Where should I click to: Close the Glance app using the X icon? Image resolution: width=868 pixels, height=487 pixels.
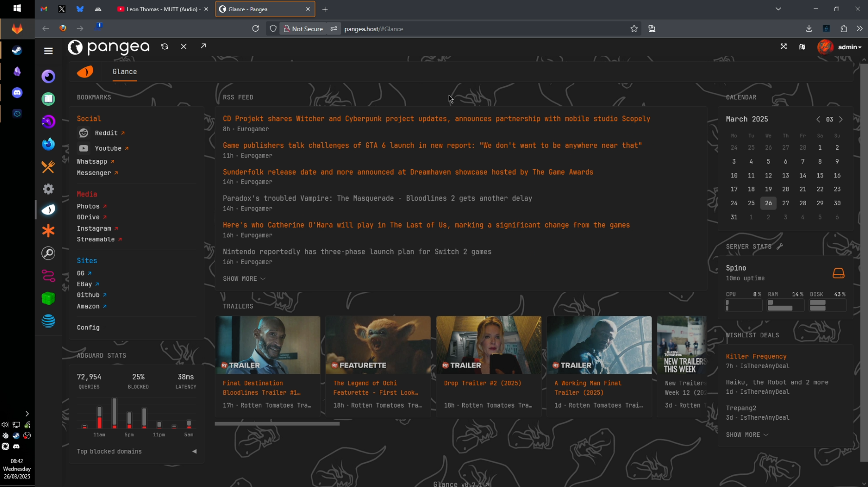(184, 46)
